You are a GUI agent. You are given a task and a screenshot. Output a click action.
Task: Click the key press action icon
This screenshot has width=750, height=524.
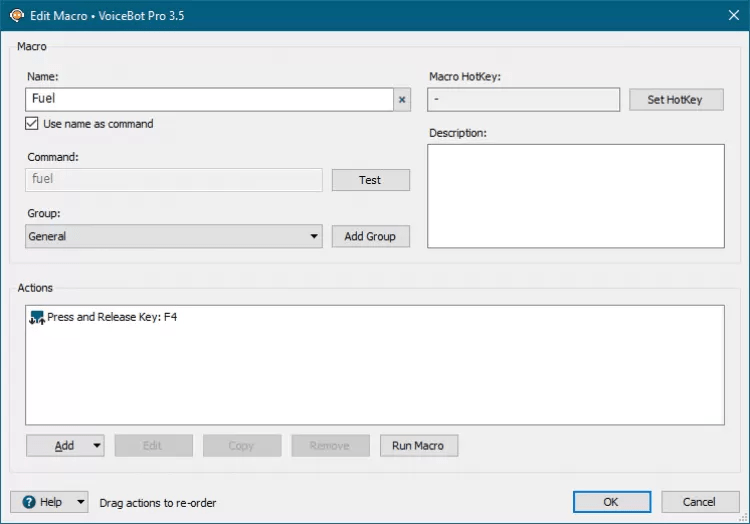37,318
